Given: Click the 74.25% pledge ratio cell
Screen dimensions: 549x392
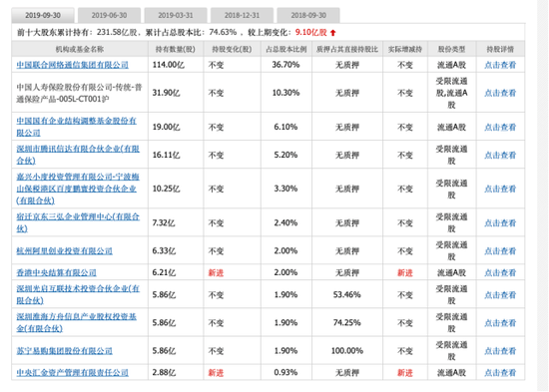Looking at the screenshot, I should (347, 323).
